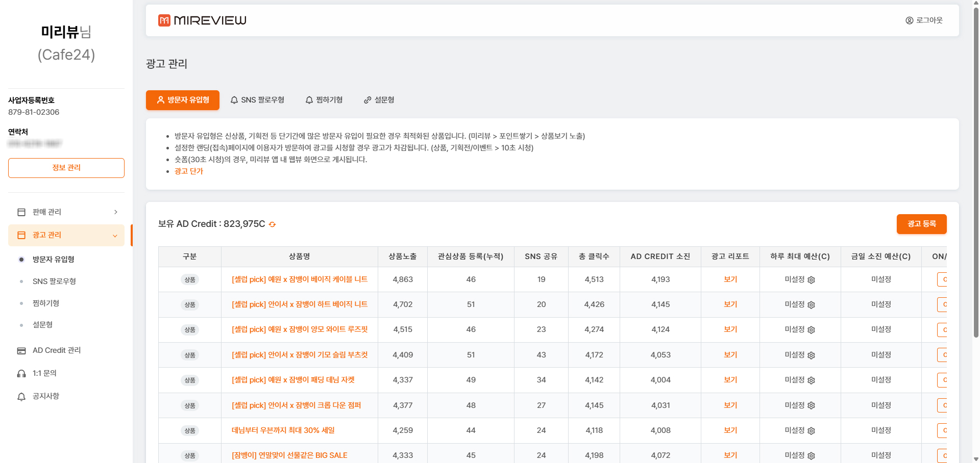Open AD Credit 관리 card icon
The width and height of the screenshot is (980, 463).
[21, 351]
